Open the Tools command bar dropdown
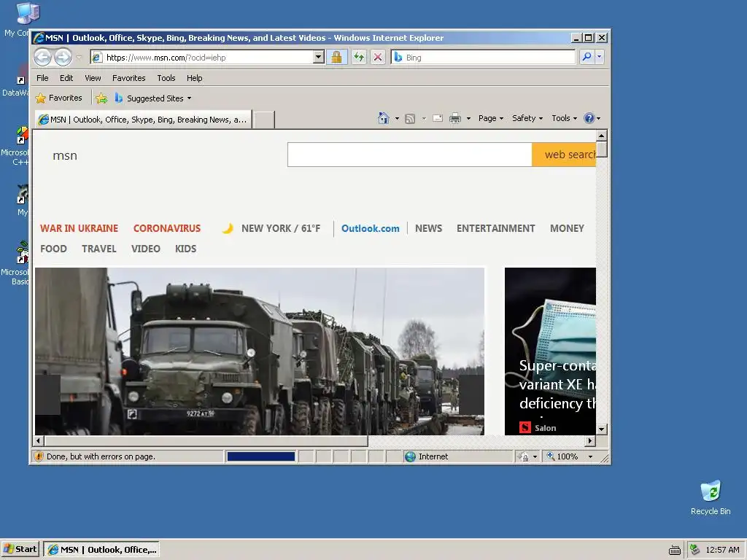Screen dimensions: 747x560 [564, 118]
